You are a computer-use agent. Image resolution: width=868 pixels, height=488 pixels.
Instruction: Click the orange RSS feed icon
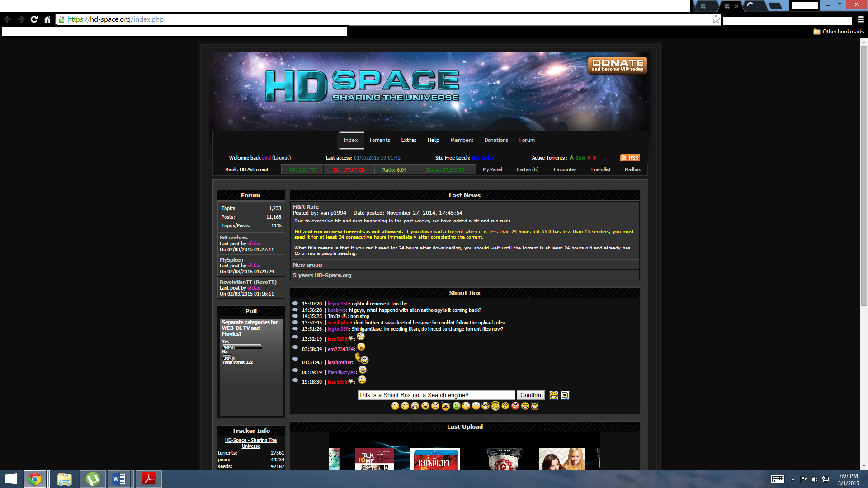[630, 158]
